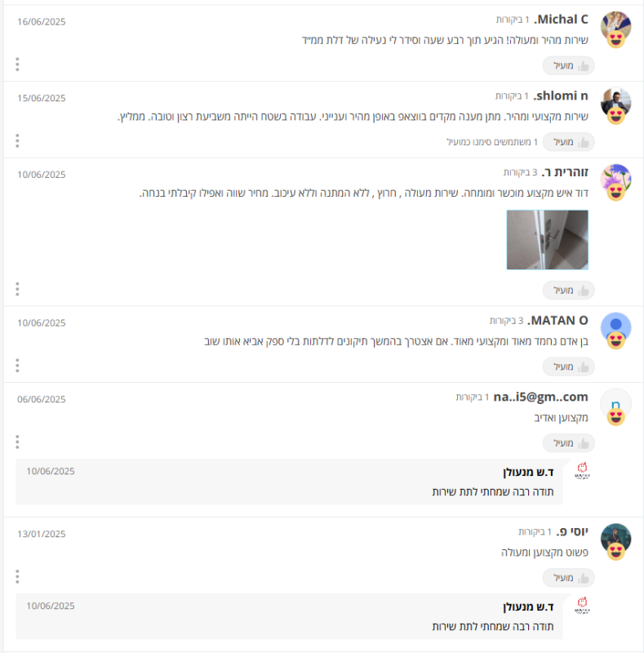The image size is (644, 653).
Task: Open three-dot menu on na..i5@gm..com review
Action: pyautogui.click(x=17, y=442)
